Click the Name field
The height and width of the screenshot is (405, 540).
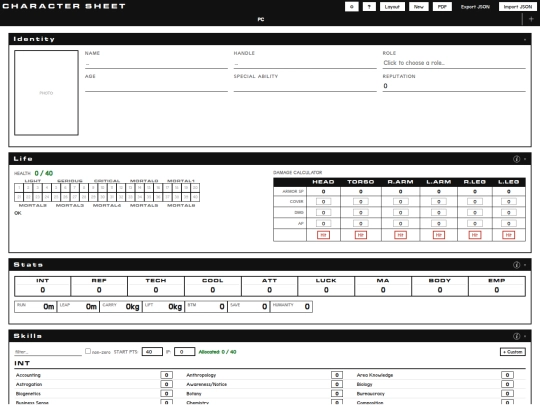click(x=156, y=64)
